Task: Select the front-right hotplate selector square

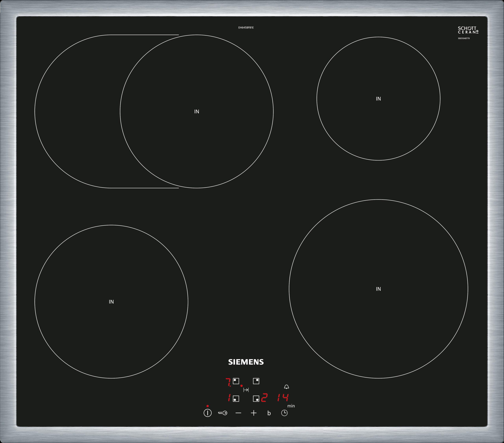Action: point(256,399)
